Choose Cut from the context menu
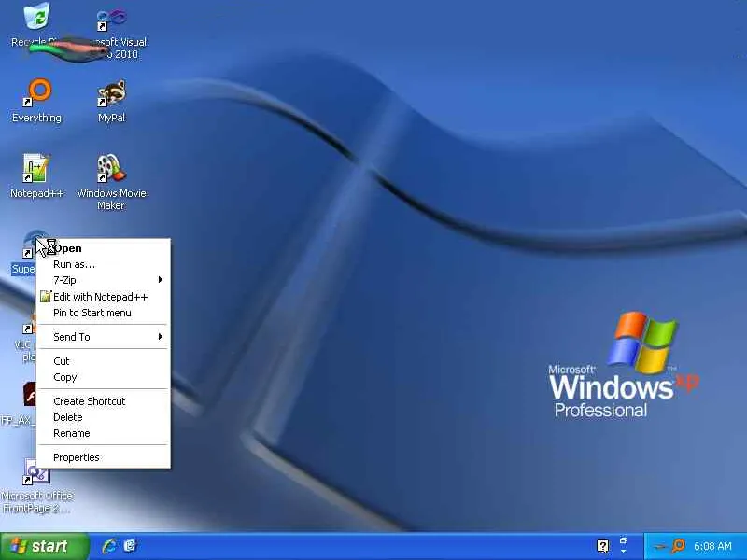This screenshot has height=560, width=747. point(104,361)
